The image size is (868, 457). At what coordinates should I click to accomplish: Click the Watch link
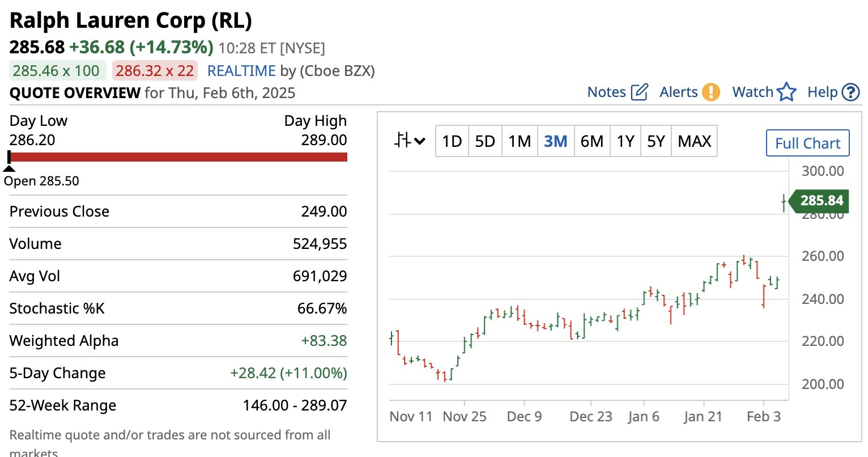coord(752,92)
